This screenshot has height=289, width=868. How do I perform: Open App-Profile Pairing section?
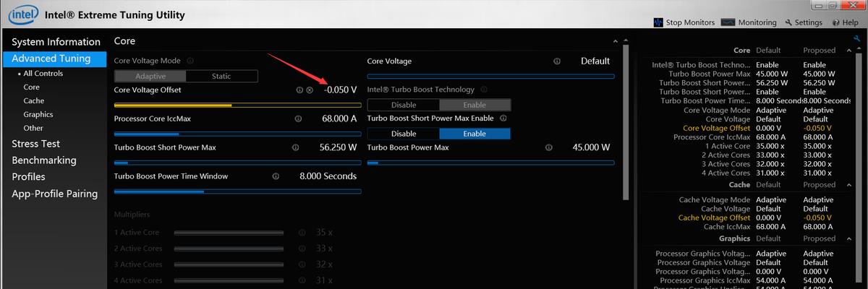pyautogui.click(x=56, y=194)
